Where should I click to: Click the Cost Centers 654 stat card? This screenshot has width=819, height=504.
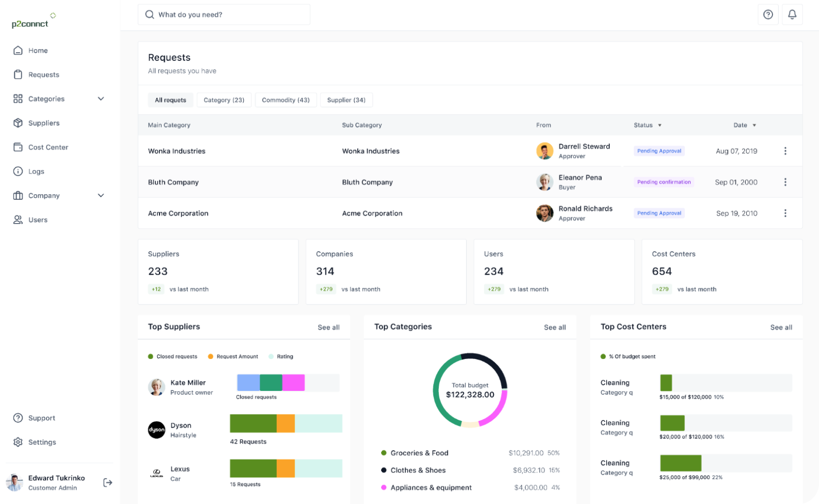tap(722, 272)
